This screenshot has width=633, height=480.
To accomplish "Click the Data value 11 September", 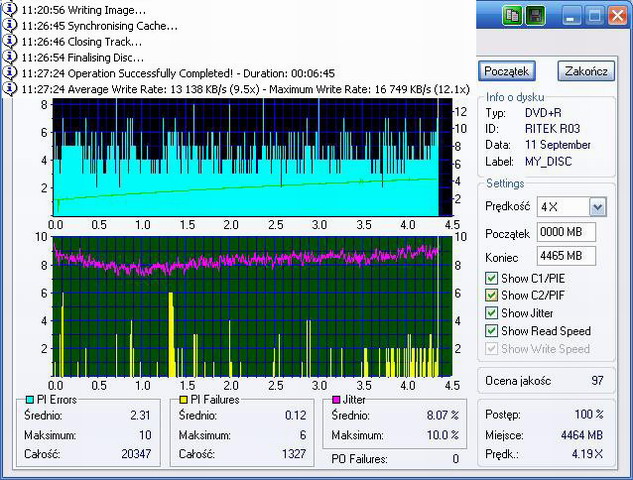I will tap(558, 145).
